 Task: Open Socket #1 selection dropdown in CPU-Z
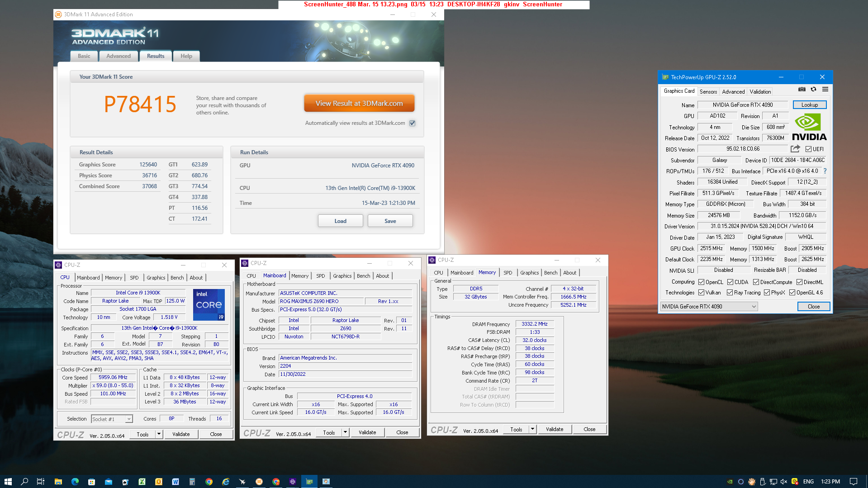click(x=112, y=419)
